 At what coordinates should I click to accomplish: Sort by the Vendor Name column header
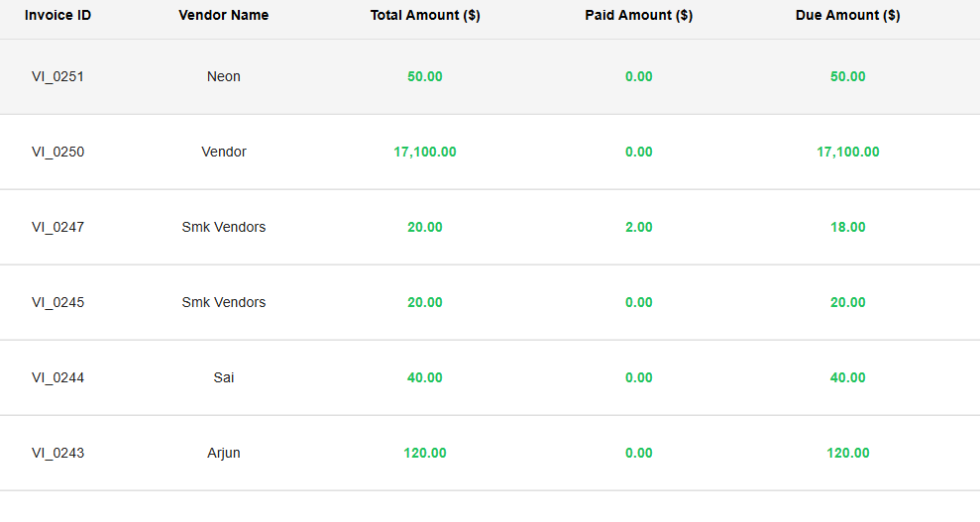pyautogui.click(x=223, y=16)
